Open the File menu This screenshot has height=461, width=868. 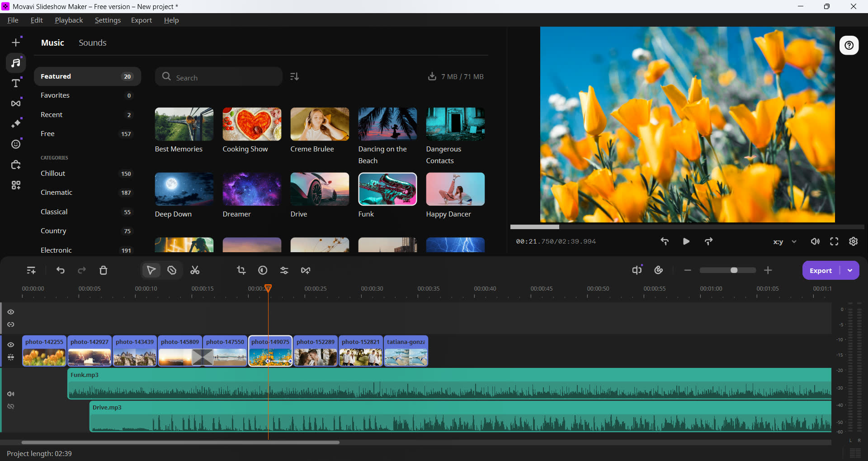13,20
